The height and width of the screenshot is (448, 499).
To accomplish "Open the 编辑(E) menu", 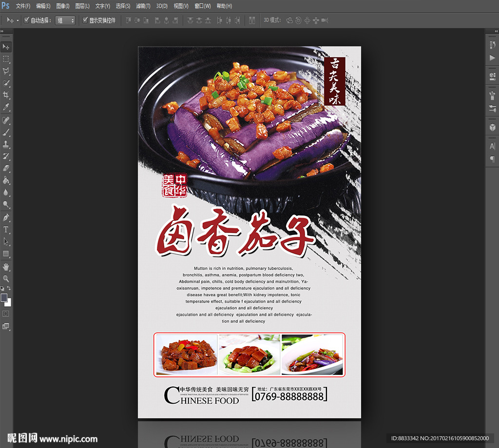I will 43,6.
